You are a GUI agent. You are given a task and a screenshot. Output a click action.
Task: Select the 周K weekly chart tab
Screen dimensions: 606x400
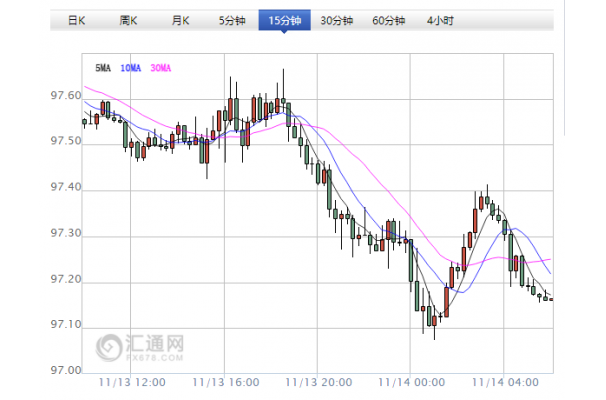[128, 20]
